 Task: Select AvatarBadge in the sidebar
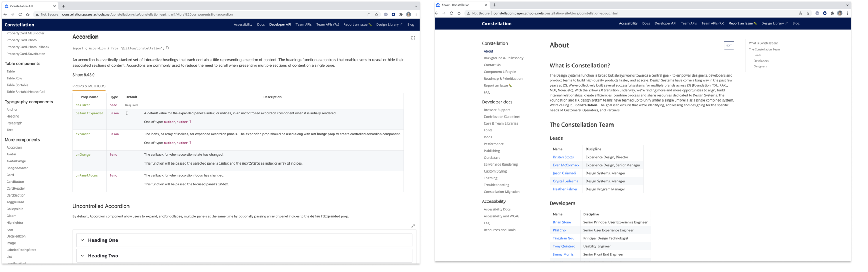point(16,161)
